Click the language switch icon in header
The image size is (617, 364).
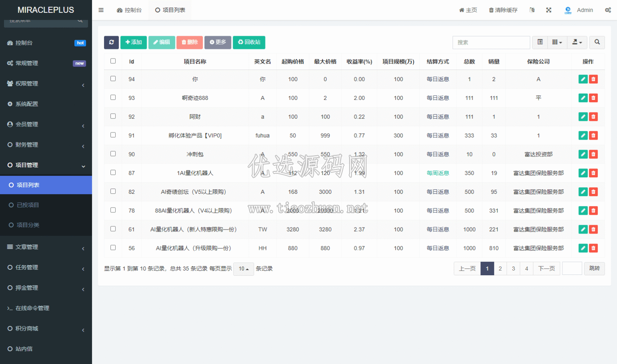(x=532, y=10)
